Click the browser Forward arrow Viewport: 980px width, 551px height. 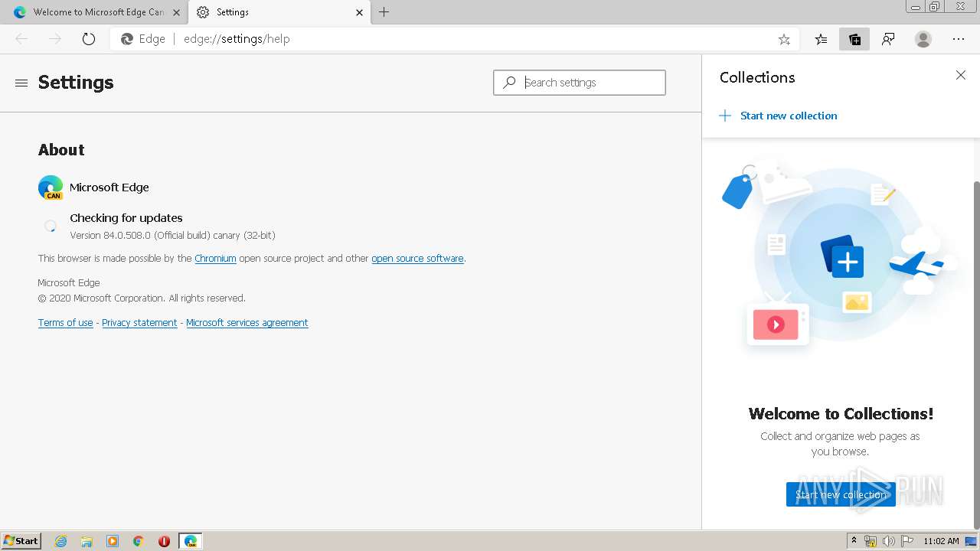pyautogui.click(x=55, y=39)
